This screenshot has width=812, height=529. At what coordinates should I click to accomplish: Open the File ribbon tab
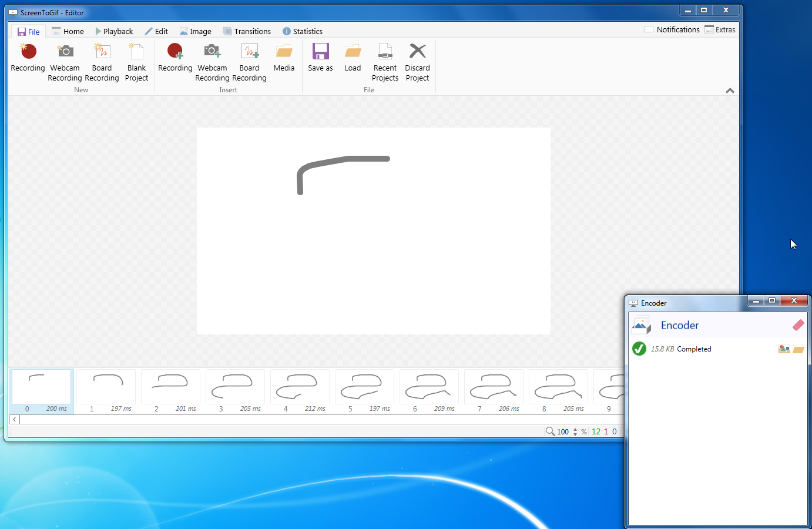click(28, 32)
